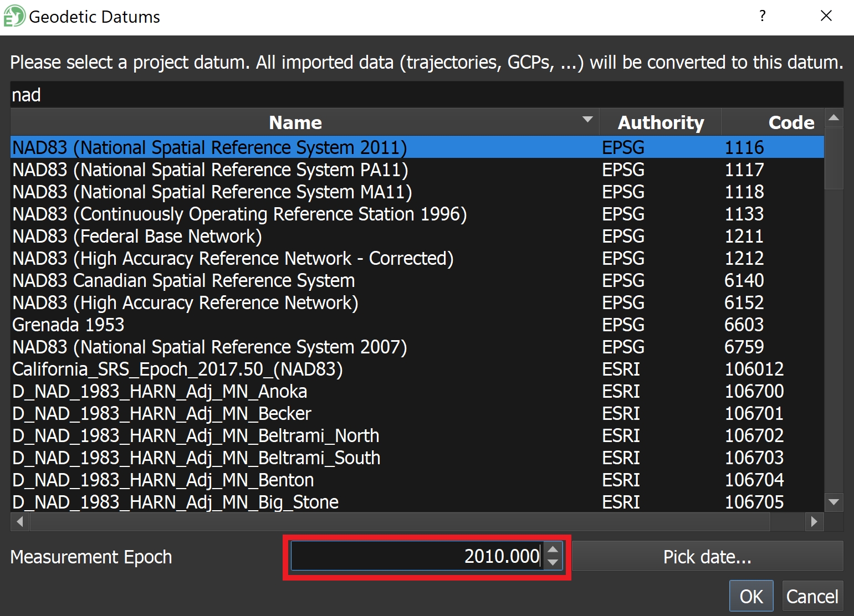Click the Measurement Epoch value field
This screenshot has height=616, width=854.
click(416, 556)
